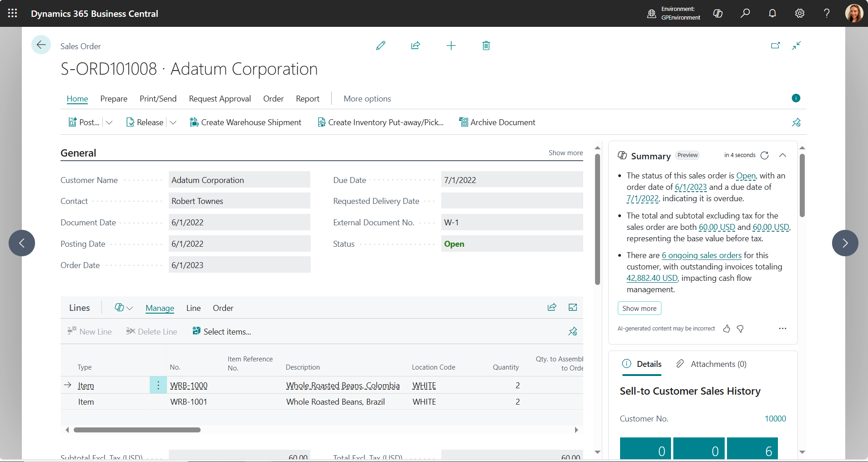
Task: Go to the previous record arrow
Action: [22, 243]
